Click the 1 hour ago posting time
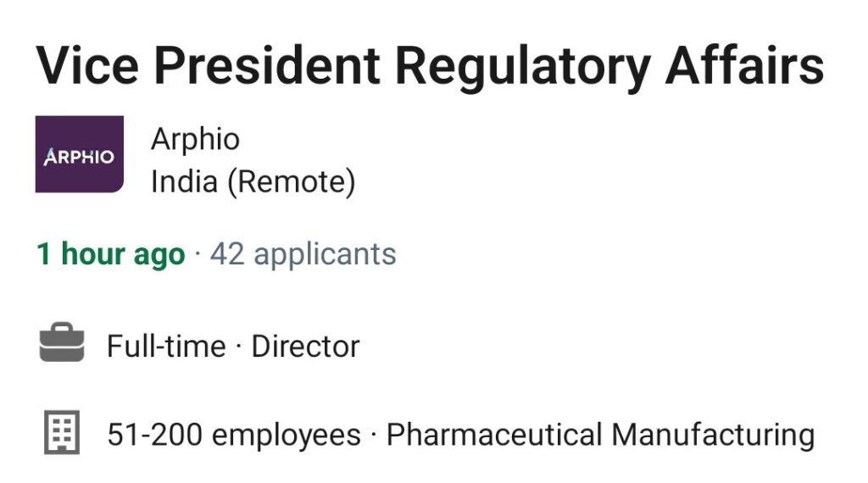 click(x=111, y=254)
